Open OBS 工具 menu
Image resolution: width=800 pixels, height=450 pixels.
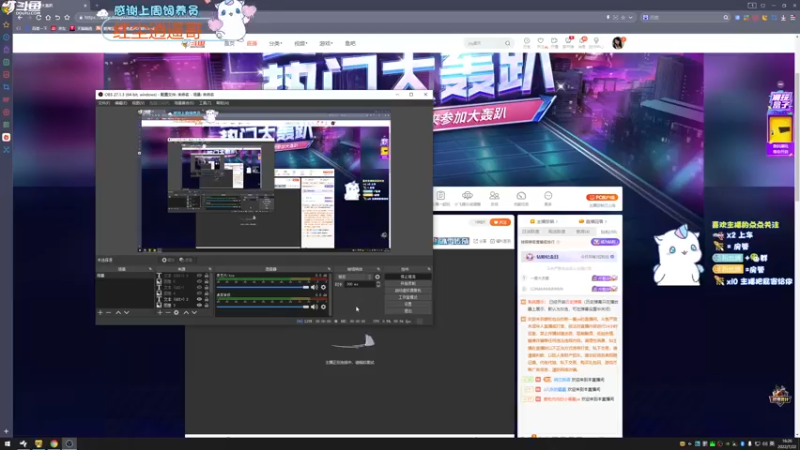click(205, 103)
